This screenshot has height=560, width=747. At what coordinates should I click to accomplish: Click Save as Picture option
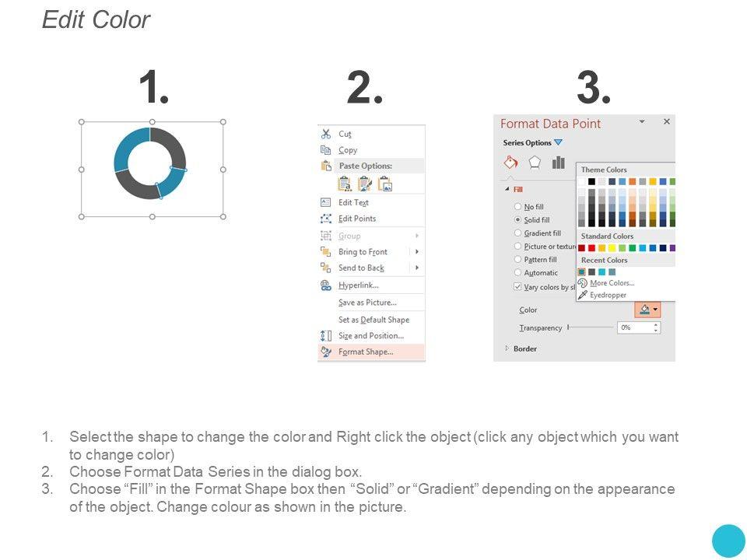(x=367, y=303)
